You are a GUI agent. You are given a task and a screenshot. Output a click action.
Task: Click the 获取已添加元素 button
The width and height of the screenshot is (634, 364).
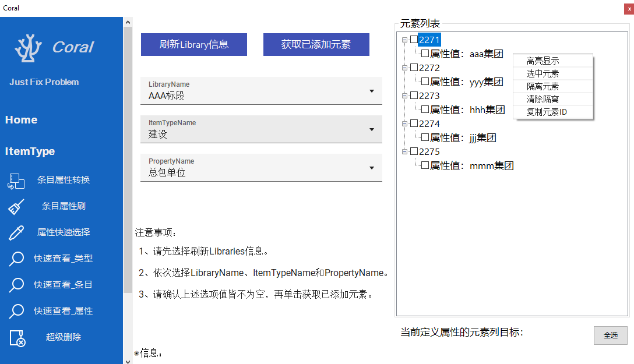pyautogui.click(x=316, y=44)
